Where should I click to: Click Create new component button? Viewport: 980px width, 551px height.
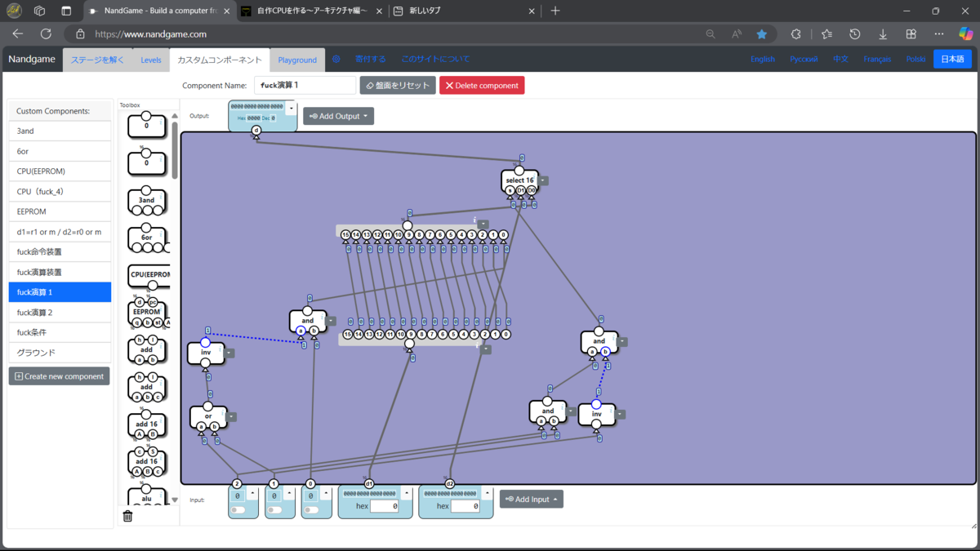tap(59, 376)
